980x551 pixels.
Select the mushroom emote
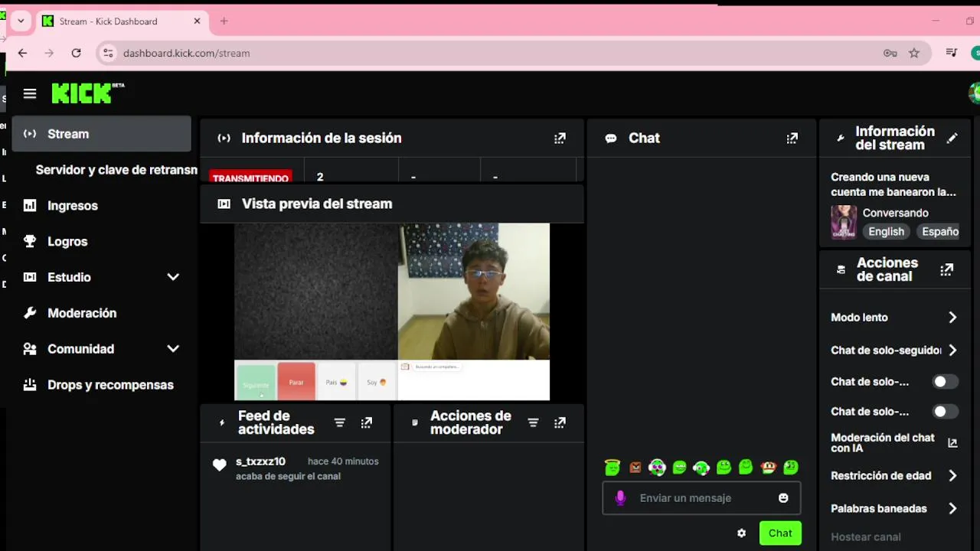[x=769, y=467]
